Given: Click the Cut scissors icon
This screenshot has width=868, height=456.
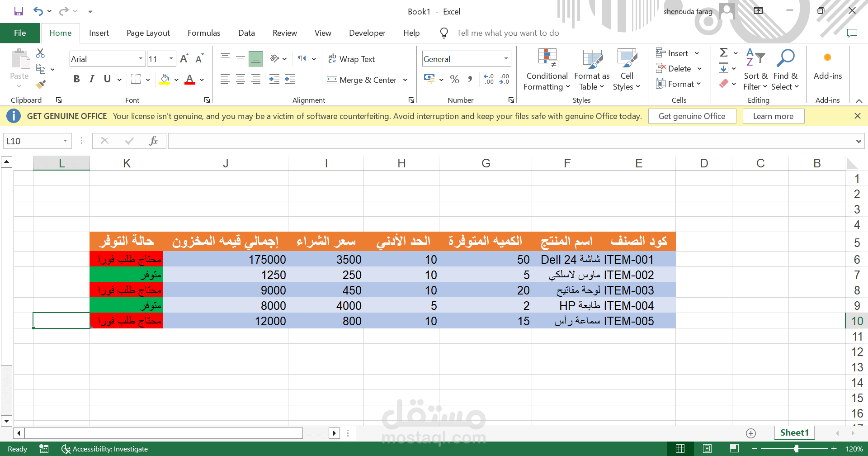Looking at the screenshot, I should pyautogui.click(x=40, y=53).
